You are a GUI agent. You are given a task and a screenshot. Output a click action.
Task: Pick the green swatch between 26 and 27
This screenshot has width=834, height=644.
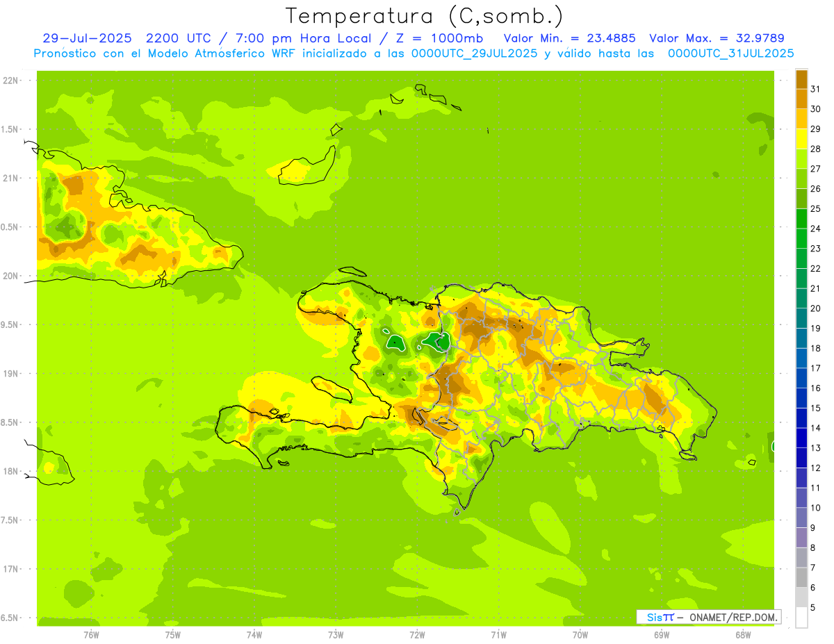tap(801, 179)
